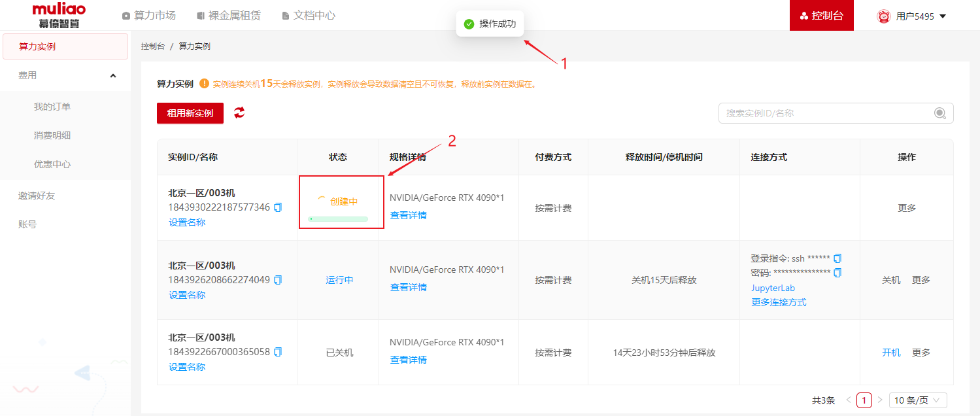
Task: Select 算力实例 in the sidebar
Action: tap(65, 46)
